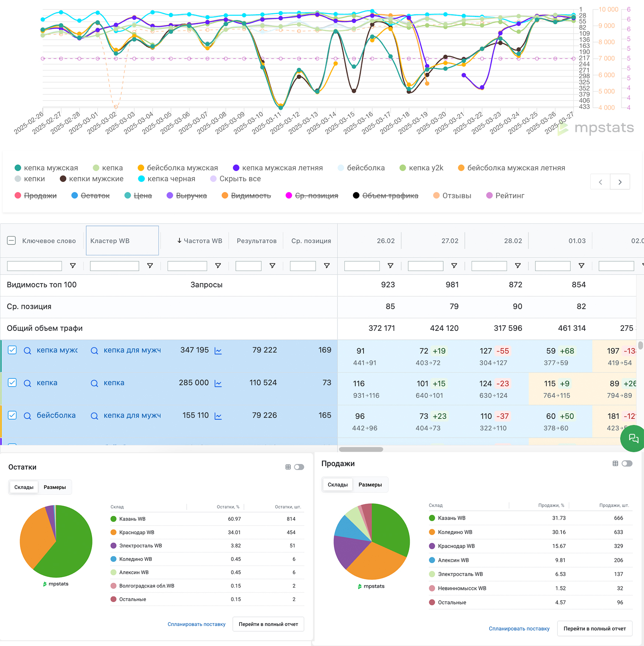Screen dimensions: 644x646
Task: Open the green chat support bubble
Action: tap(633, 438)
